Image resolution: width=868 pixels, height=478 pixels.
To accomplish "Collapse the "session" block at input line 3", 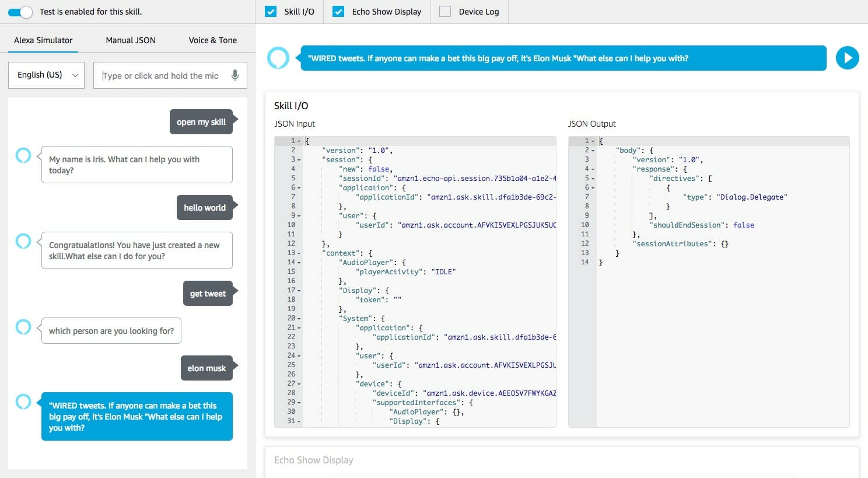I will click(299, 160).
